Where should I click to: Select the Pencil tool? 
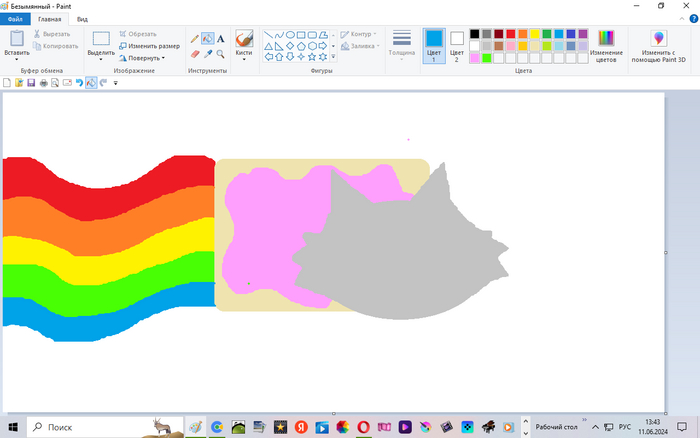pos(195,39)
